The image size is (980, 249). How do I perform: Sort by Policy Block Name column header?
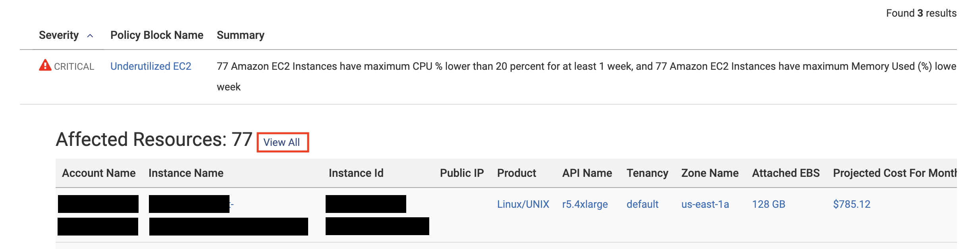tap(157, 35)
